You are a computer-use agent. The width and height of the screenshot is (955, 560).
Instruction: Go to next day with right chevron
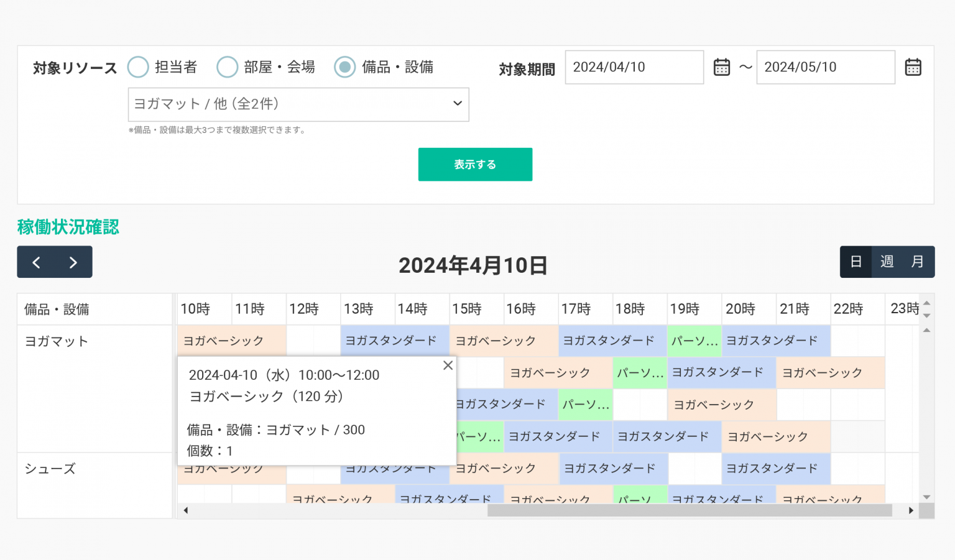73,262
